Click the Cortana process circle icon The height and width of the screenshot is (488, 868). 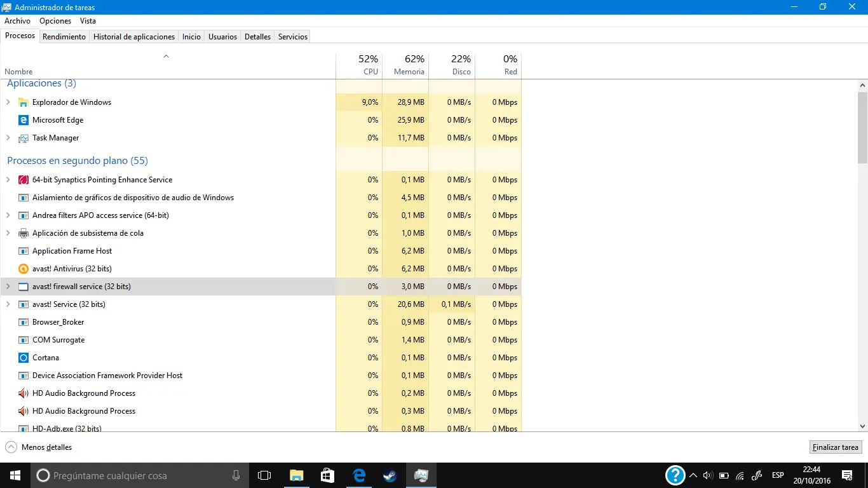pyautogui.click(x=24, y=358)
